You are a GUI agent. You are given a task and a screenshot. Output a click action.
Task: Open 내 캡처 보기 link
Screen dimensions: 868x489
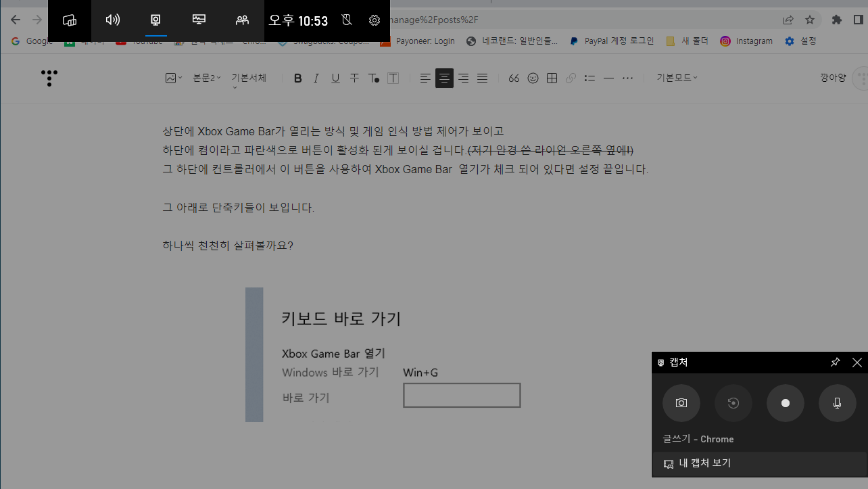(760, 463)
